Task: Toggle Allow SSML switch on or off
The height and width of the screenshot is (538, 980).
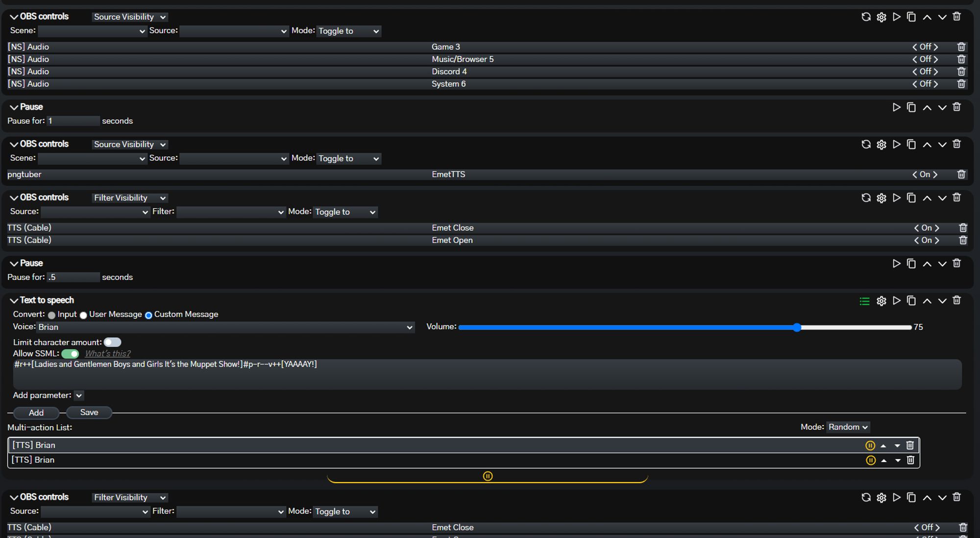Action: click(x=70, y=353)
